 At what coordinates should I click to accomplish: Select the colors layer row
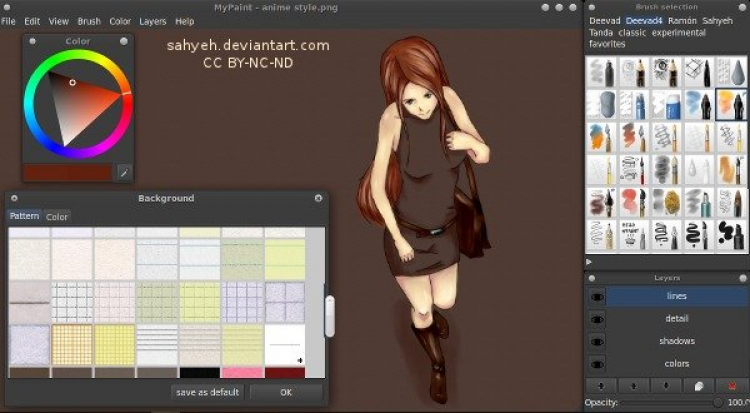tap(677, 364)
